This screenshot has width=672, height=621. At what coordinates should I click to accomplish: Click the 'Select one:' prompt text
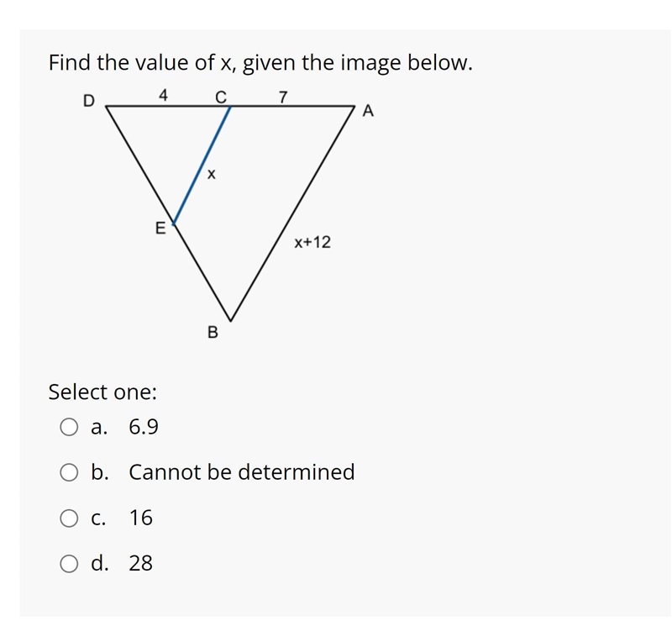click(102, 392)
